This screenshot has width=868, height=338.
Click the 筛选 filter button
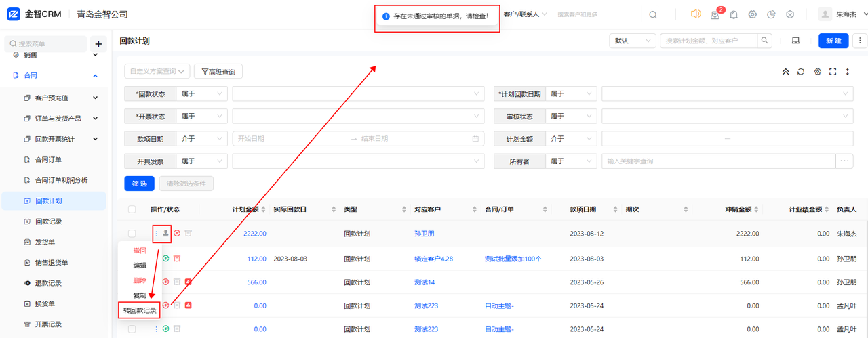[x=139, y=184]
